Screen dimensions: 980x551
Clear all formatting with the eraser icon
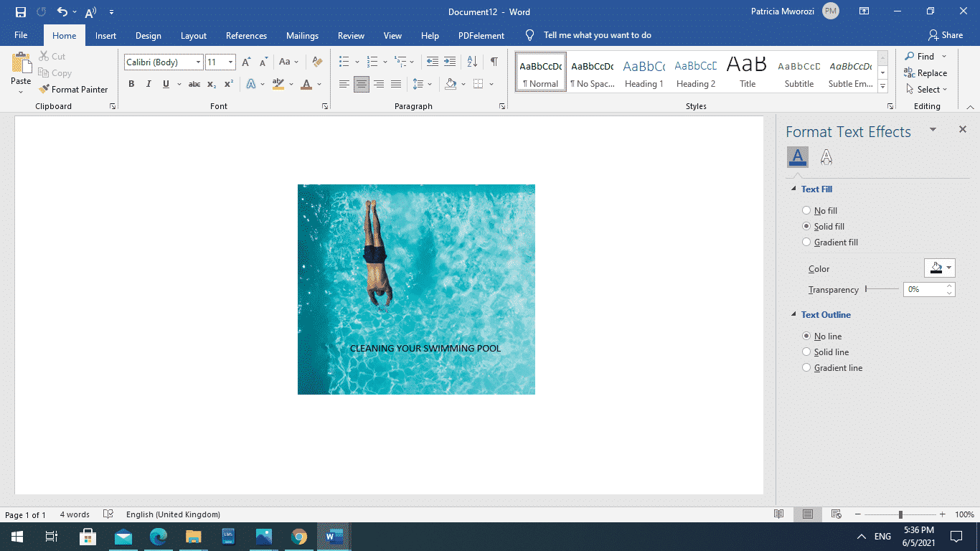coord(317,62)
